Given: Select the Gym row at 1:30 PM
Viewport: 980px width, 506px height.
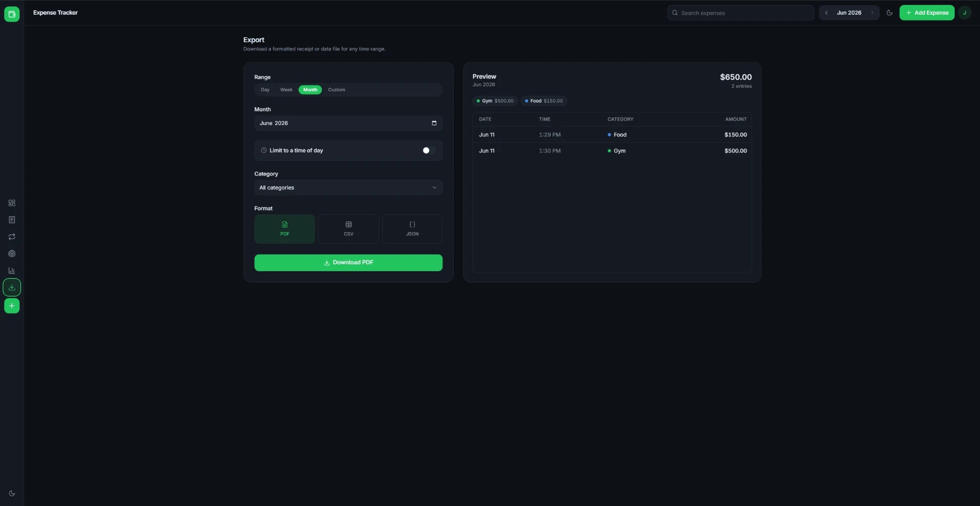Looking at the screenshot, I should pos(612,151).
